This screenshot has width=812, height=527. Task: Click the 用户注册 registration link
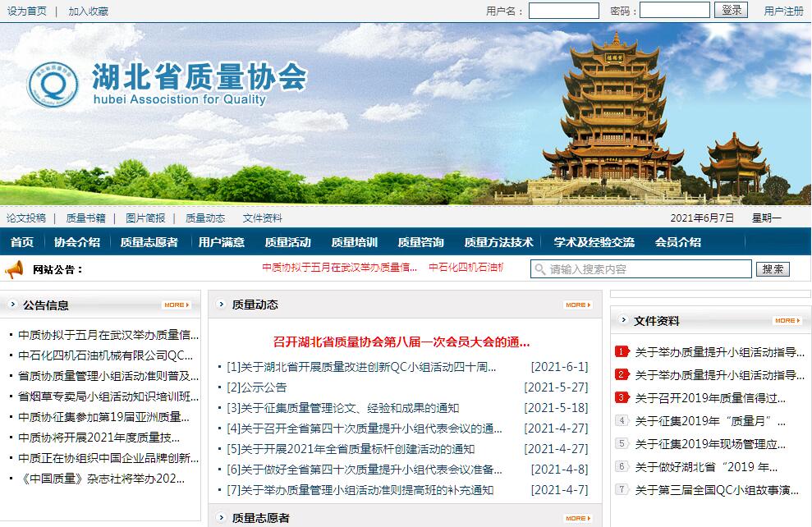pyautogui.click(x=783, y=11)
